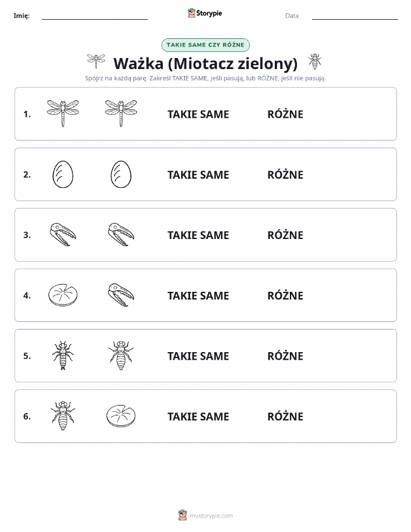Select TAKIE SAME in row 3
411x532 pixels.
coord(198,235)
